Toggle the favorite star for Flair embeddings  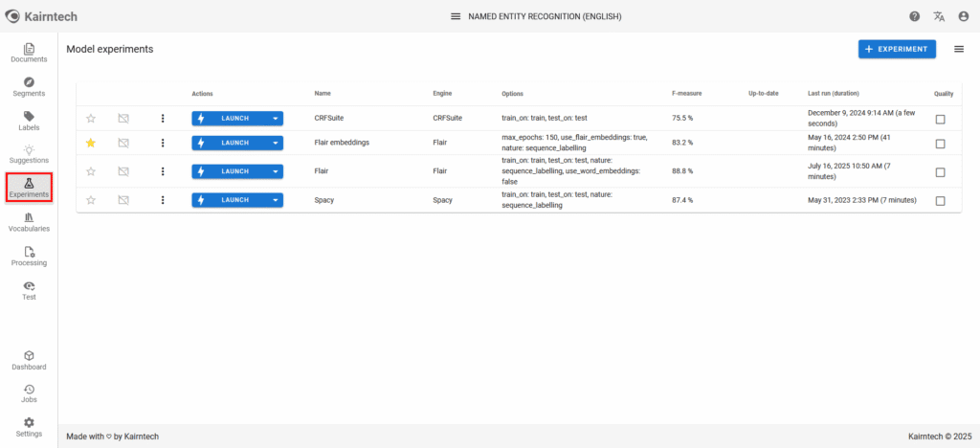tap(91, 143)
